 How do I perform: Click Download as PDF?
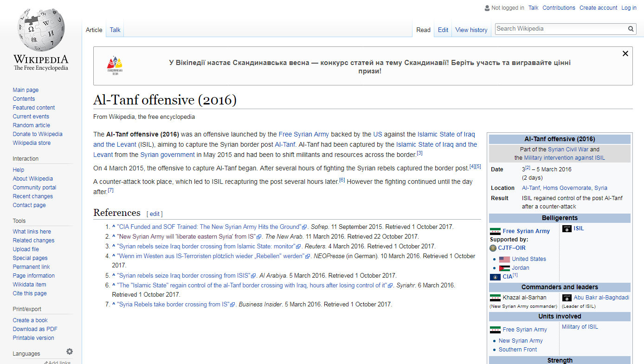pyautogui.click(x=35, y=329)
